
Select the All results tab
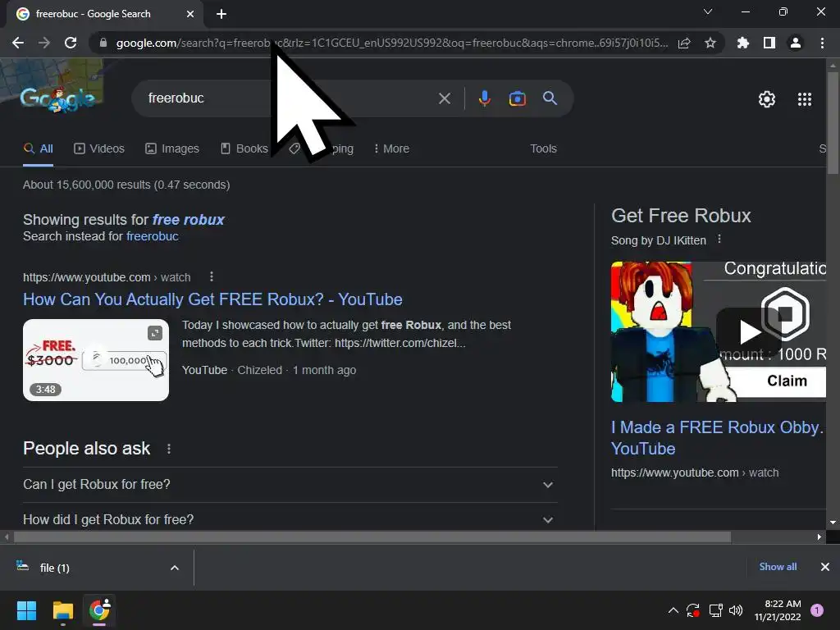tap(38, 149)
